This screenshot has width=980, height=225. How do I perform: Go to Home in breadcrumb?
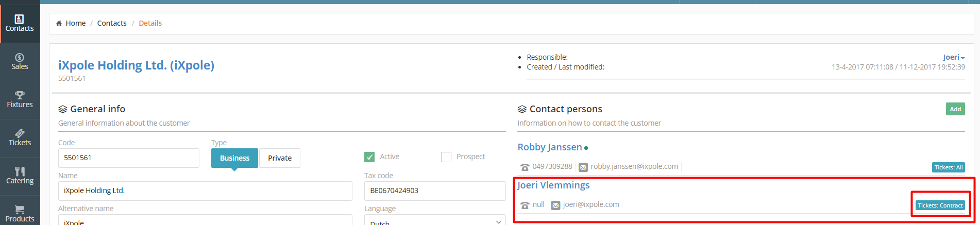75,23
